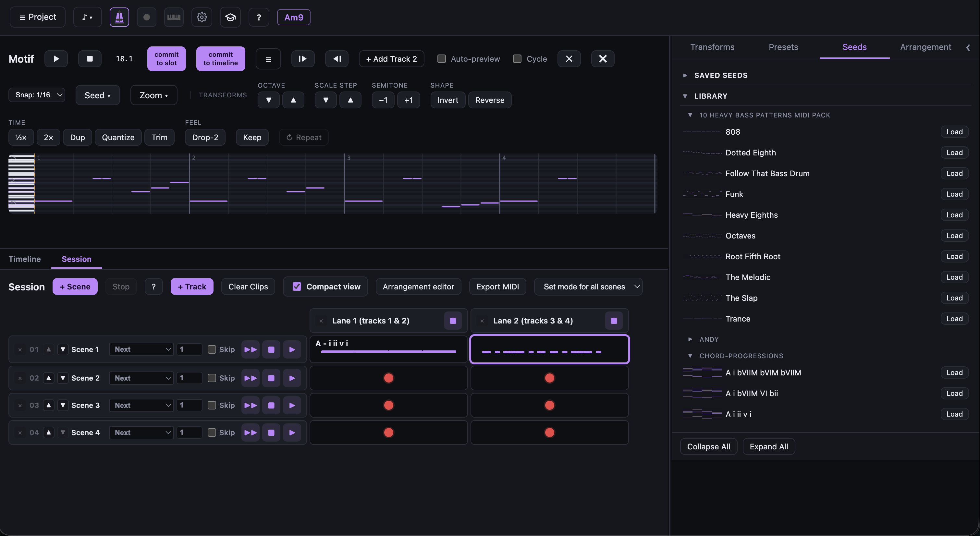
Task: Collapse the right side panel chevron
Action: [x=968, y=47]
